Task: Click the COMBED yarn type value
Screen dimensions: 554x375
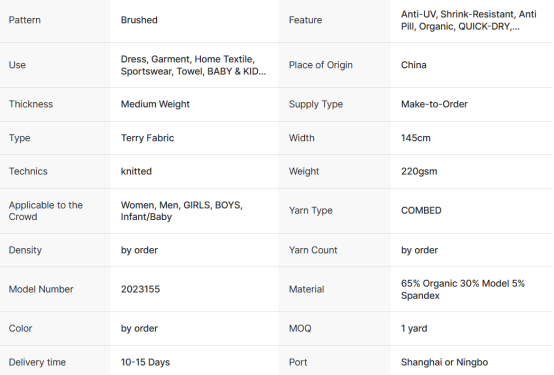Action: (x=421, y=211)
